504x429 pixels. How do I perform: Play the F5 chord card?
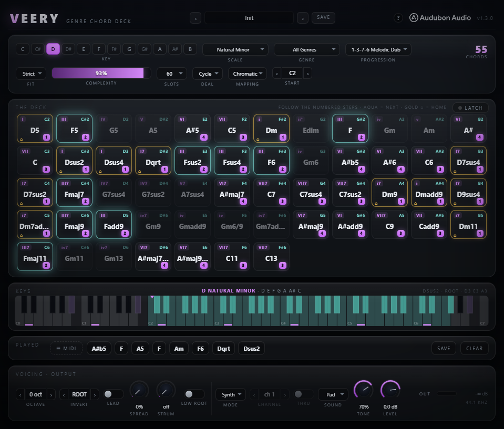(x=74, y=129)
